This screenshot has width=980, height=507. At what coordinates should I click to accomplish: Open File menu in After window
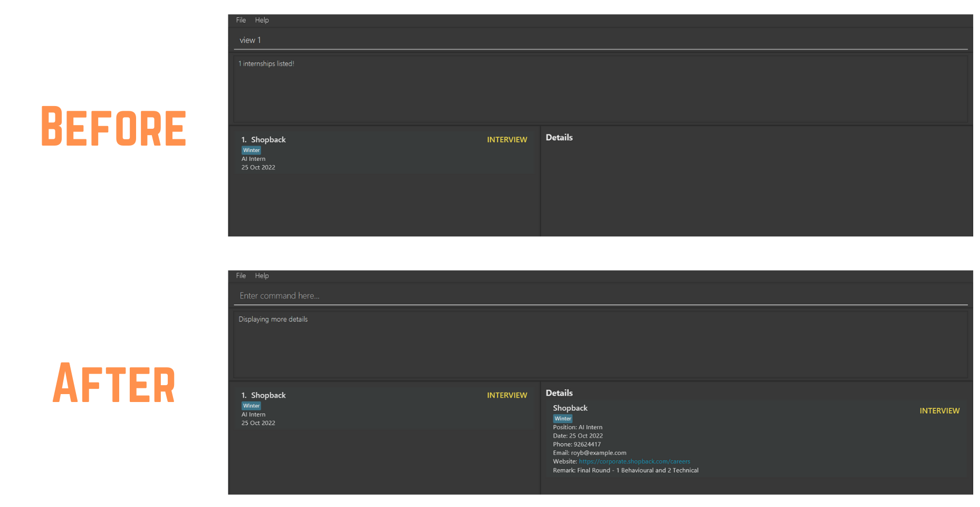(241, 275)
